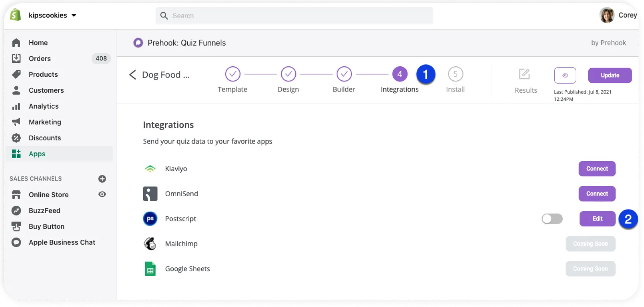Open Products via its tag icon
Image resolution: width=644 pixels, height=307 pixels.
click(x=16, y=74)
